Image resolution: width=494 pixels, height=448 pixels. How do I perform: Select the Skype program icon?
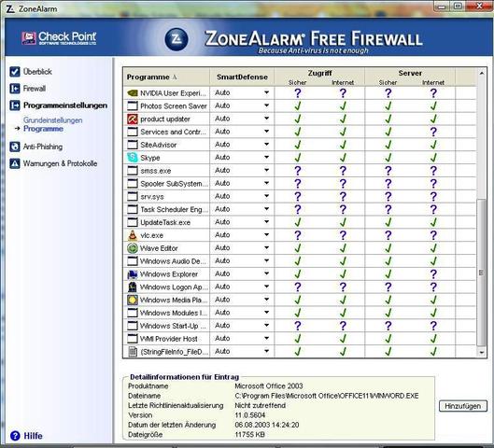(133, 158)
